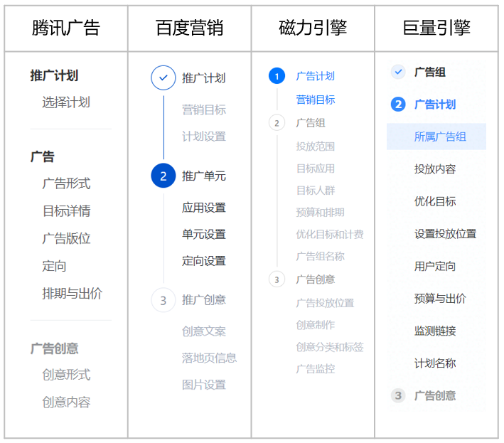The width and height of the screenshot is (504, 443).
Task: Click step 3 icon beside 广告创意 in 巨量引擎
Action: click(x=398, y=395)
